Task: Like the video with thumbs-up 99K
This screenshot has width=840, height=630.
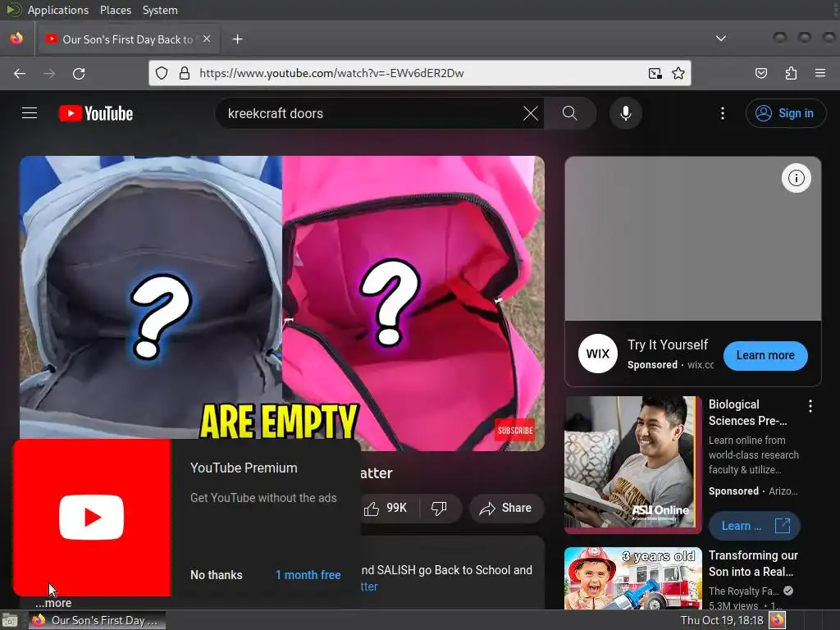Action: click(386, 508)
